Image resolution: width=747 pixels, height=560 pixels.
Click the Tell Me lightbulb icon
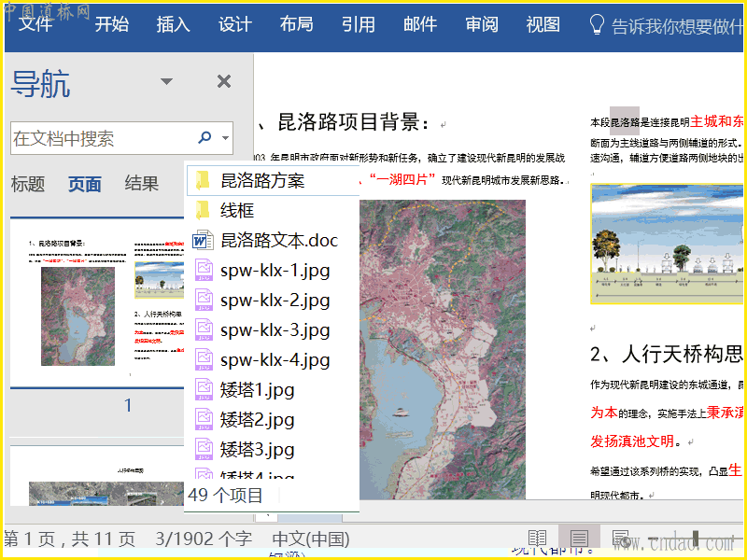[597, 24]
